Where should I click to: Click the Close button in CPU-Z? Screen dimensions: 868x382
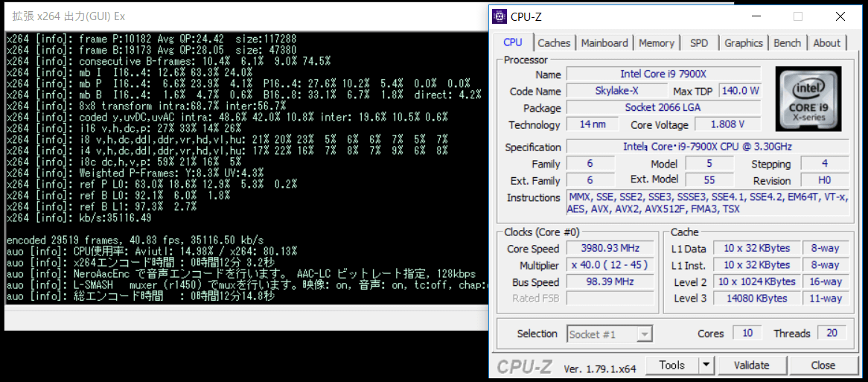tap(823, 366)
